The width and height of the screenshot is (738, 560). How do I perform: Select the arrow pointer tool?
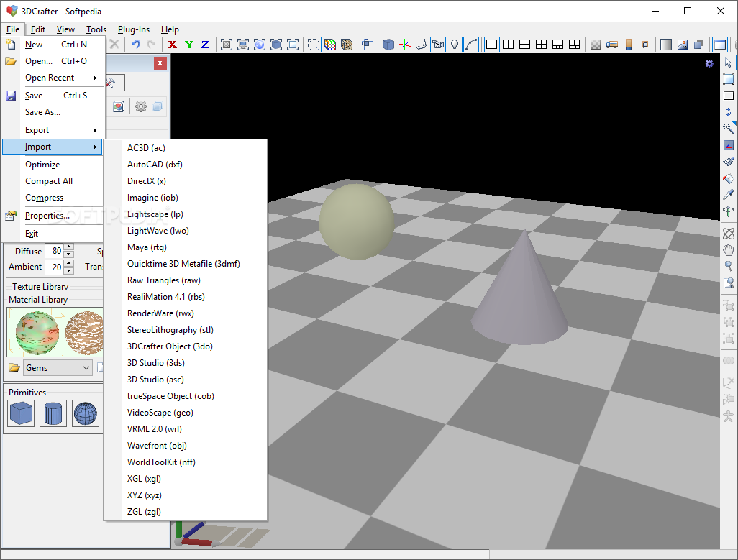point(728,62)
